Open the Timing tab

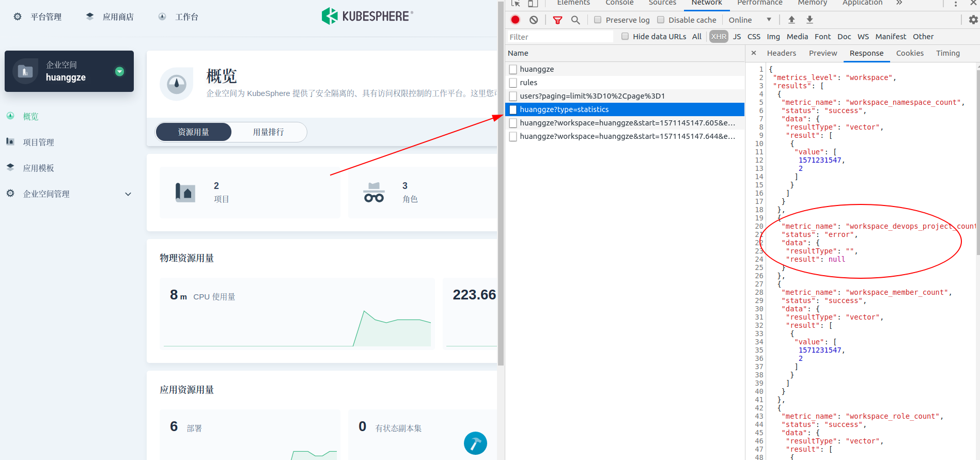point(947,53)
